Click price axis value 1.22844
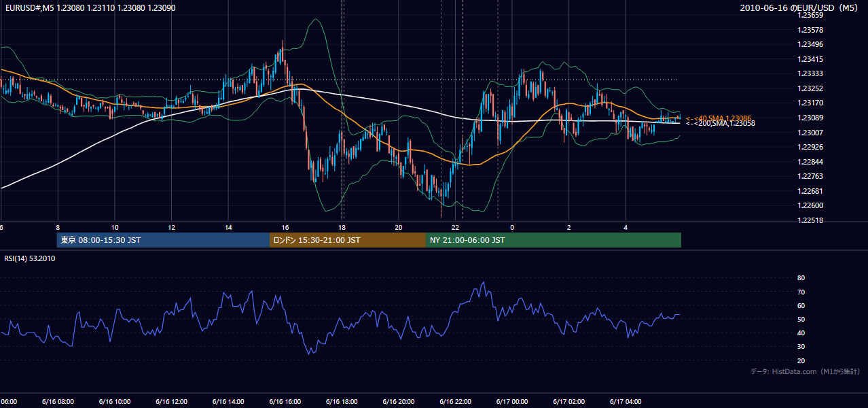 pyautogui.click(x=810, y=161)
